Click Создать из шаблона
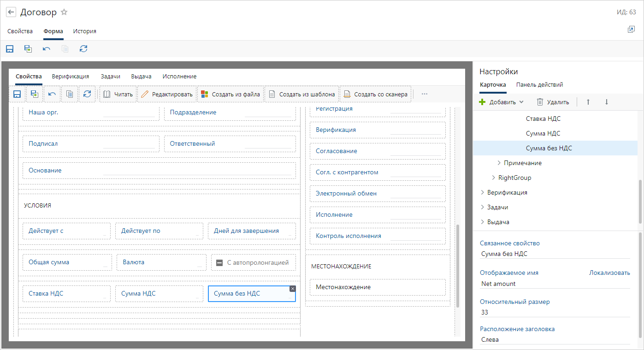This screenshot has width=644, height=350. [x=302, y=94]
